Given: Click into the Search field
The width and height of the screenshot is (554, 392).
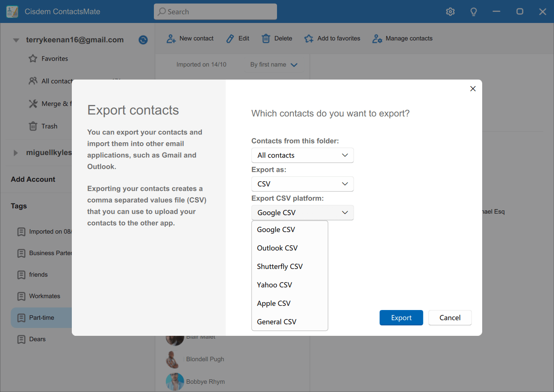Looking at the screenshot, I should [215, 12].
